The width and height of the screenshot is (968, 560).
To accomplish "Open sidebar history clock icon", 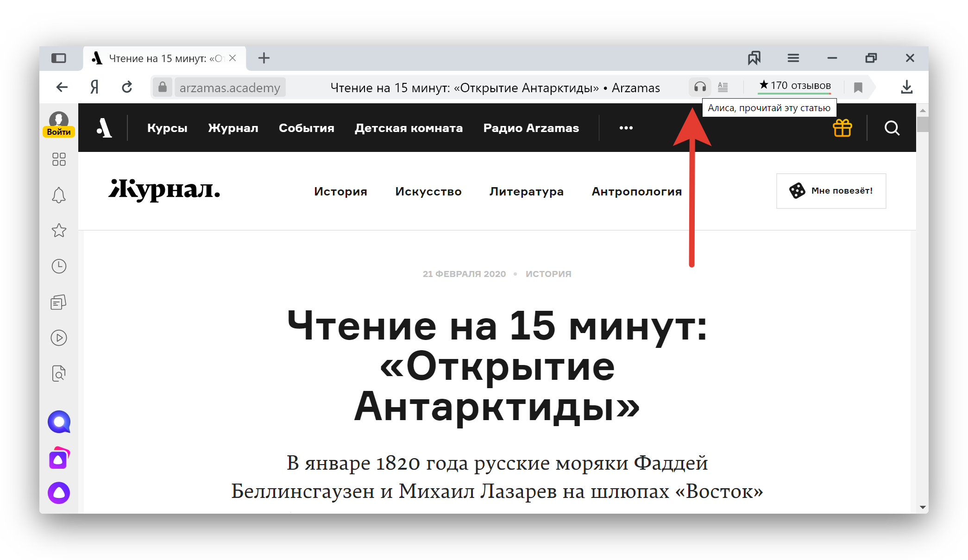I will 59,266.
